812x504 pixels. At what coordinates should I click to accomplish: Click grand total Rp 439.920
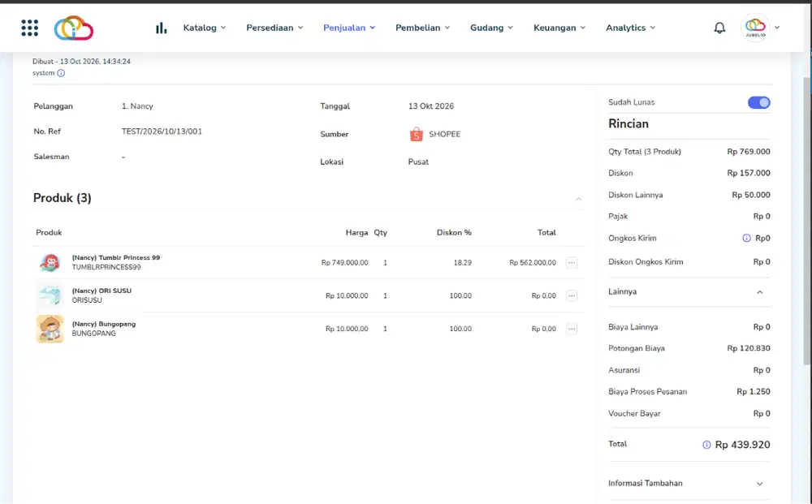742,445
